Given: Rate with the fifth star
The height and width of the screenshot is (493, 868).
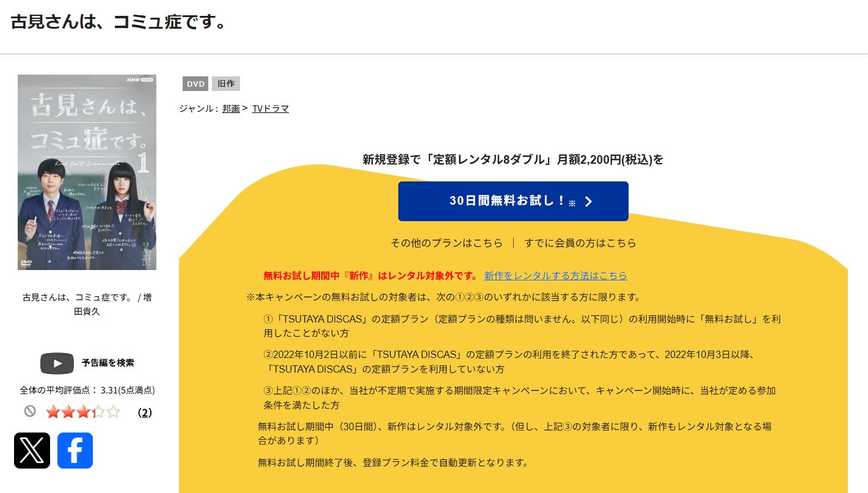Looking at the screenshot, I should pos(114,412).
